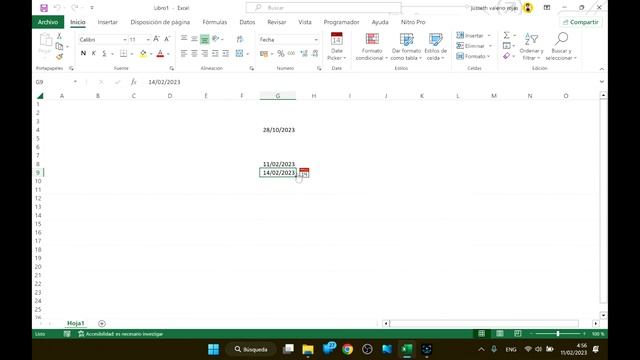Open the Date Picker ribbon button
This screenshot has width=640, height=360.
click(337, 46)
